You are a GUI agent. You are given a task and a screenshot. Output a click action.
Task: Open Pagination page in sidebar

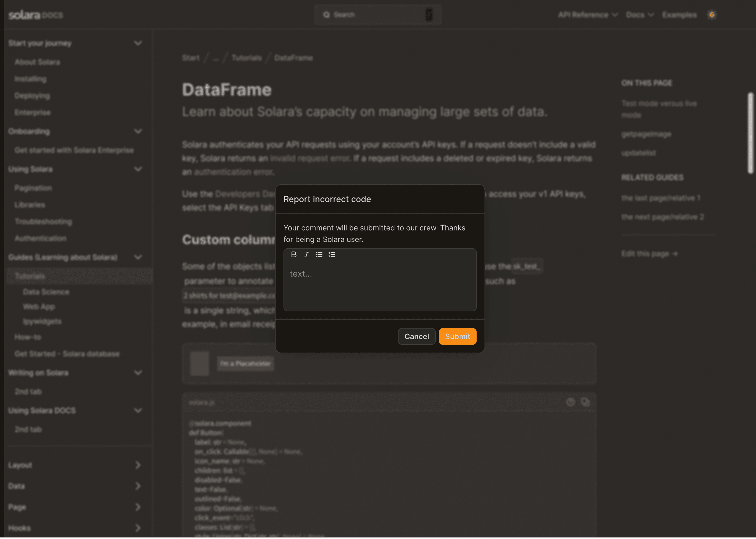click(x=33, y=188)
